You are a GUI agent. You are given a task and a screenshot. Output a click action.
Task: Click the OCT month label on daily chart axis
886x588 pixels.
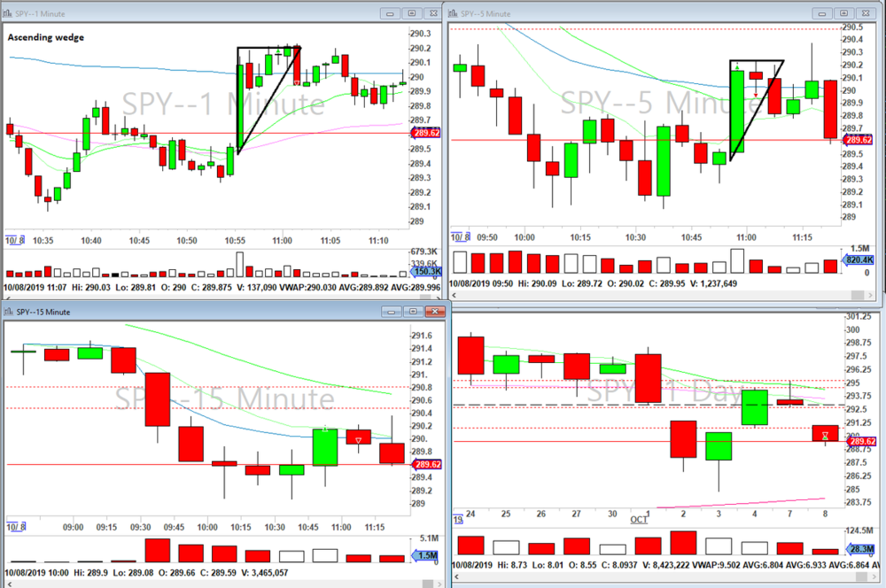pyautogui.click(x=640, y=520)
